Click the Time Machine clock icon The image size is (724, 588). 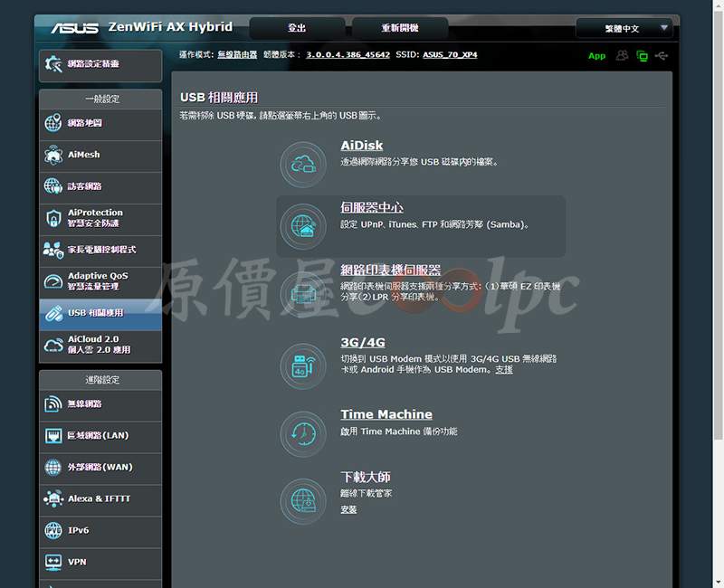(302, 433)
